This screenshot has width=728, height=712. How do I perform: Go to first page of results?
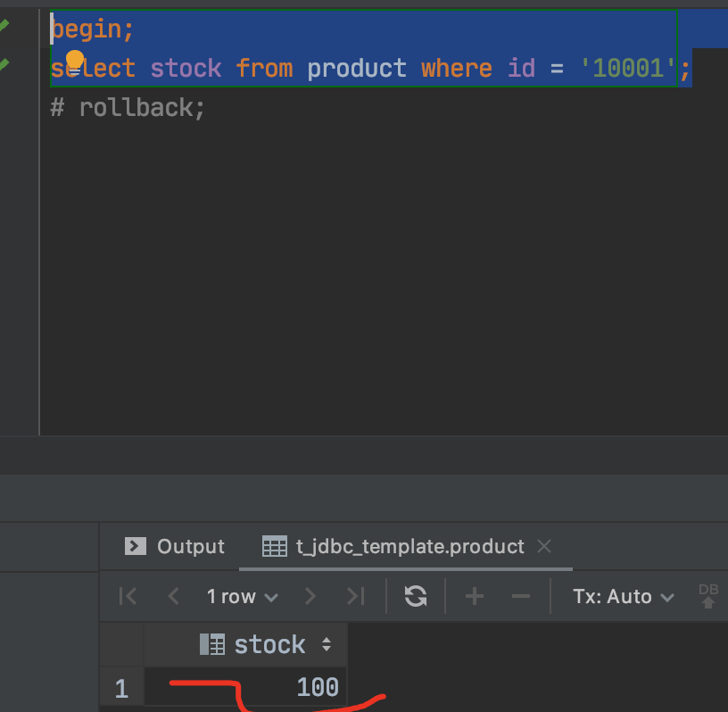[x=128, y=596]
